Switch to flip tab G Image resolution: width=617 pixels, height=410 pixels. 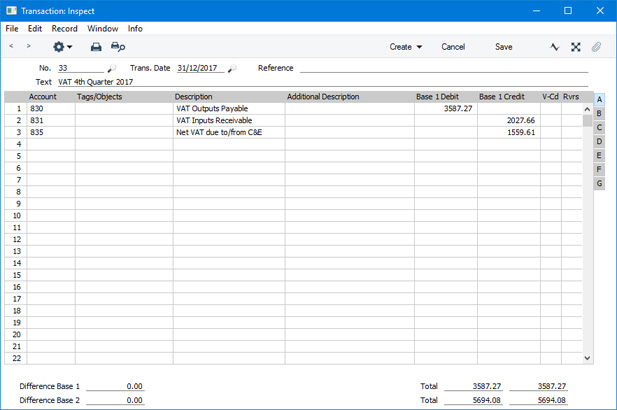[x=599, y=184]
